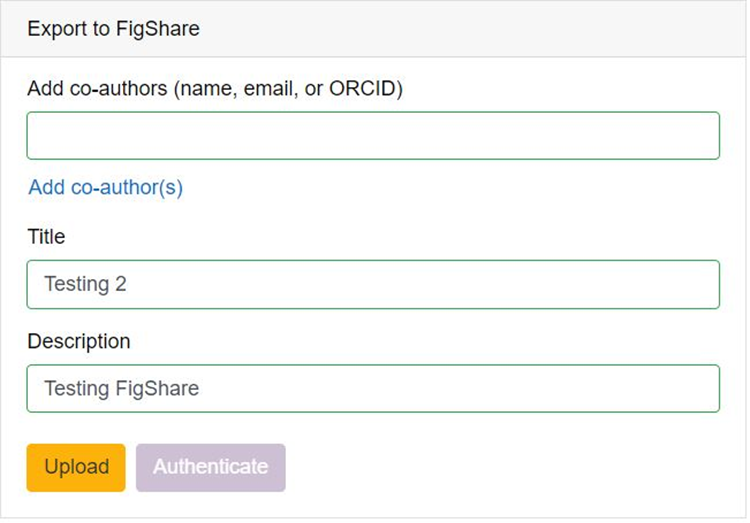The image size is (750, 523).
Task: Authenticate with FigShare using the purple button
Action: pos(210,467)
